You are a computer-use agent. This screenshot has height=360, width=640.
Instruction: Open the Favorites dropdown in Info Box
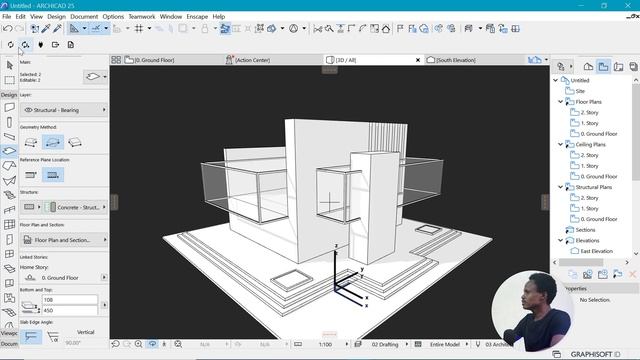(x=96, y=77)
